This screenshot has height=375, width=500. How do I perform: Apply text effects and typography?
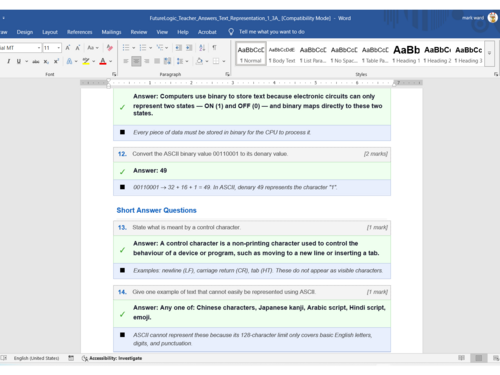69,61
